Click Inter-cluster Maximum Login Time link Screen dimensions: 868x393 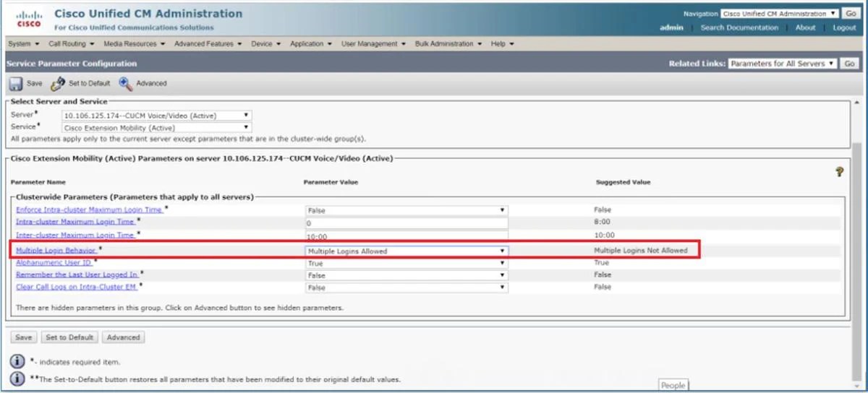tap(75, 235)
